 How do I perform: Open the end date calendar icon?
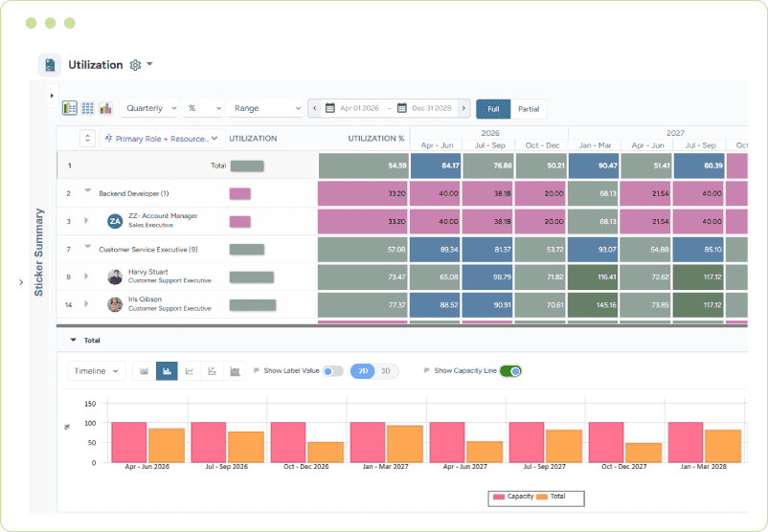click(401, 108)
